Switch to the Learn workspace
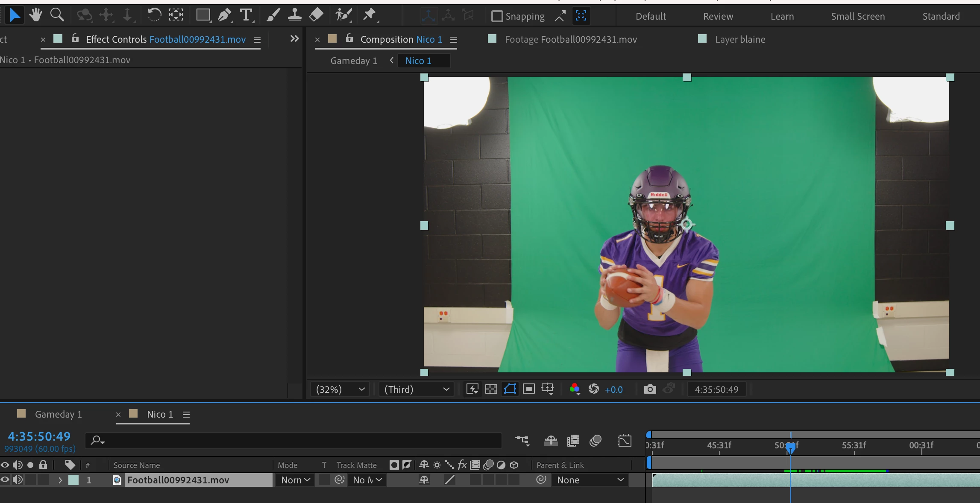The height and width of the screenshot is (503, 980). pyautogui.click(x=782, y=16)
